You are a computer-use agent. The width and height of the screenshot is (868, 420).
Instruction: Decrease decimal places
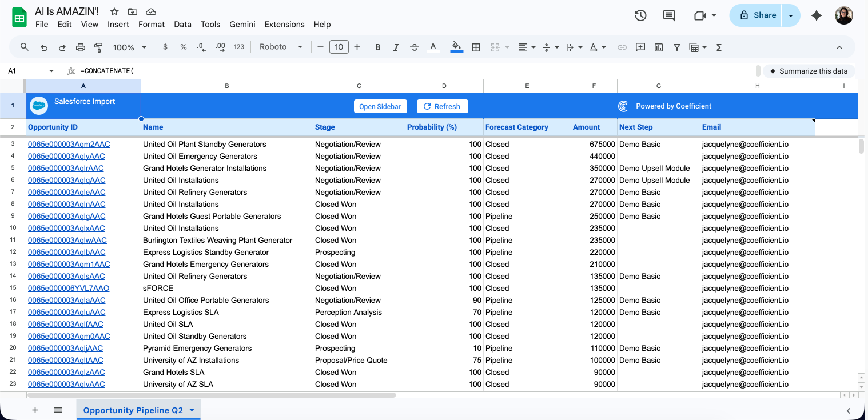(201, 47)
